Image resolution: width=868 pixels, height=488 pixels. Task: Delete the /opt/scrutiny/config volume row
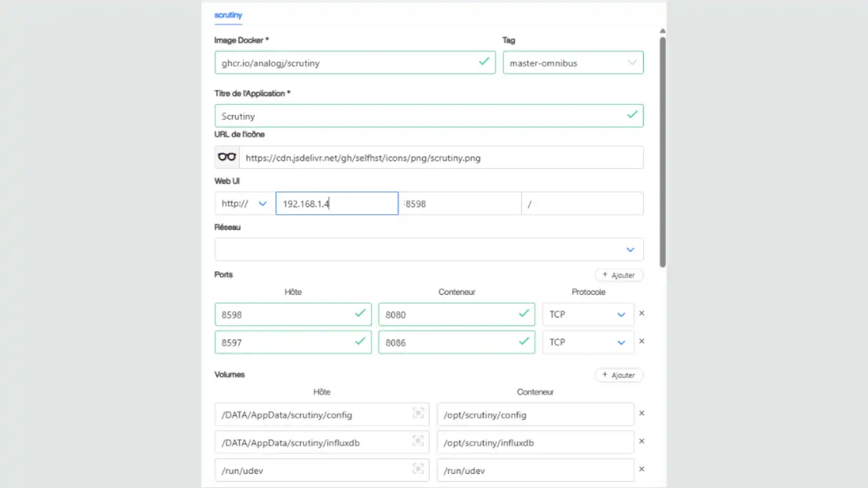pos(641,414)
